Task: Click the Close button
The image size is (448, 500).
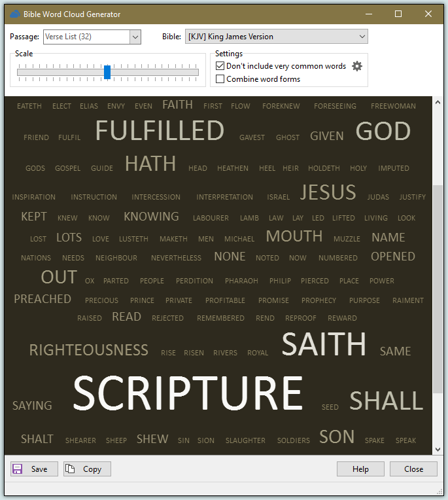Action: 413,469
